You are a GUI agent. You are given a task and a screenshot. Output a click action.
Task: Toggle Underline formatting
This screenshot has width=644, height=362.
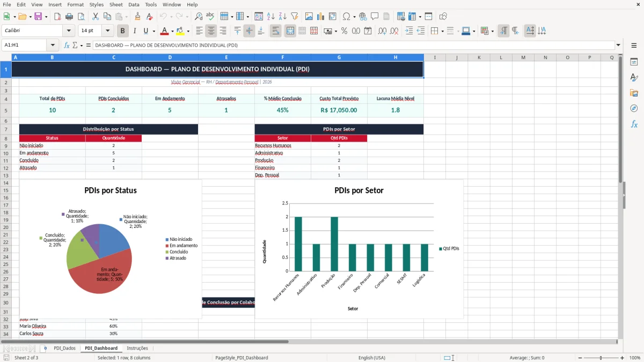click(146, 31)
